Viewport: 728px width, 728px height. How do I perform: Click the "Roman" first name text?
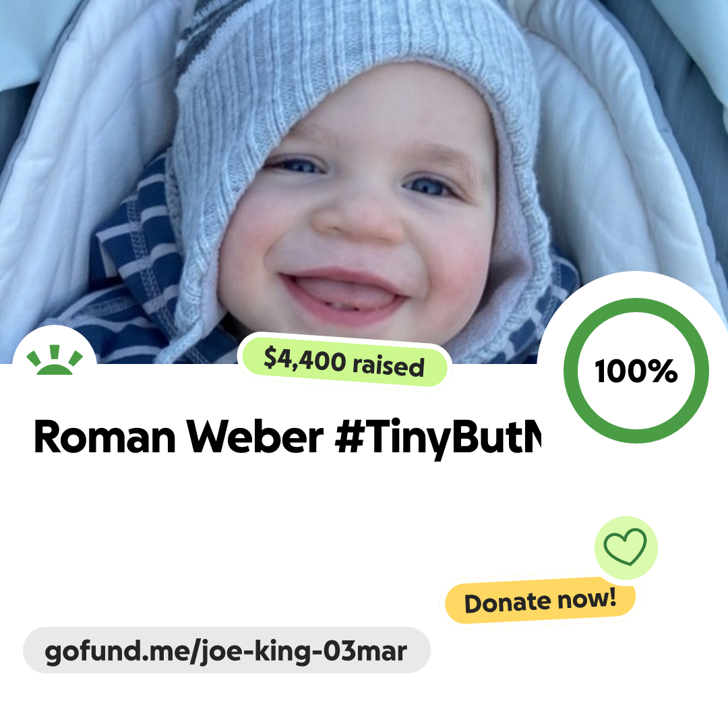105,437
